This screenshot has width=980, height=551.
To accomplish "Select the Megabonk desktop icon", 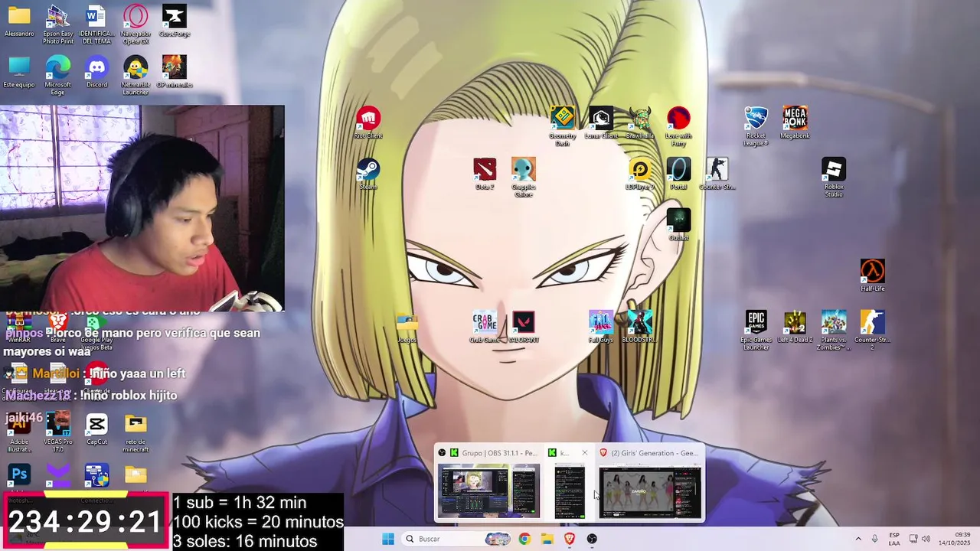I will point(795,122).
